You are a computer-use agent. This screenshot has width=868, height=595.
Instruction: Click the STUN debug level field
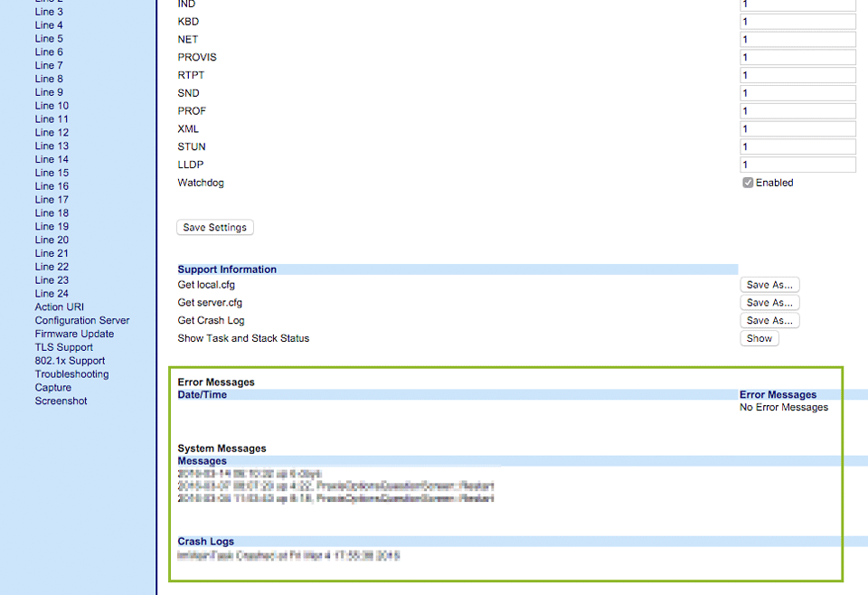797,147
